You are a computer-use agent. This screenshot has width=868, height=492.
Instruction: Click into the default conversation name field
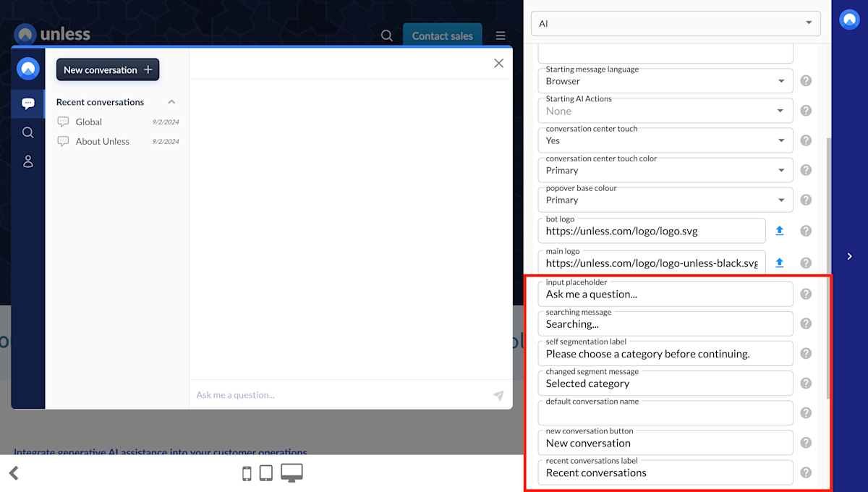point(664,412)
